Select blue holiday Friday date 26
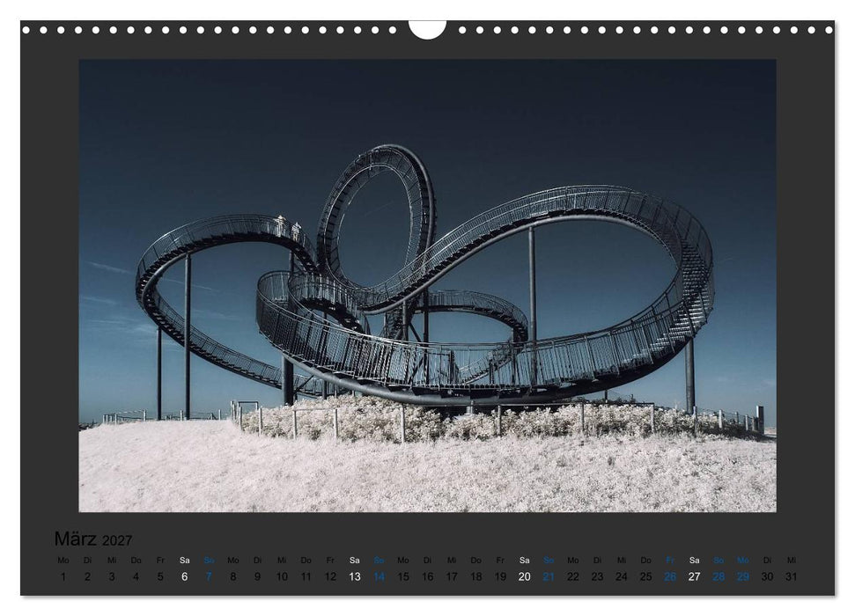Image resolution: width=855 pixels, height=616 pixels. click(x=670, y=576)
